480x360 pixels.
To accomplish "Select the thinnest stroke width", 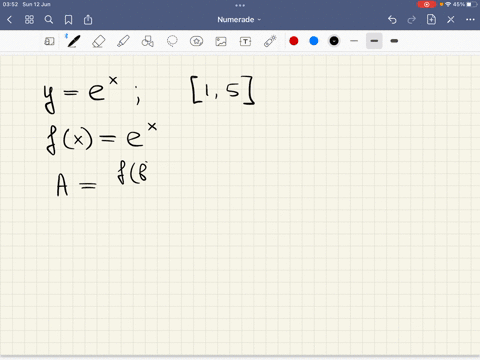I will click(354, 41).
